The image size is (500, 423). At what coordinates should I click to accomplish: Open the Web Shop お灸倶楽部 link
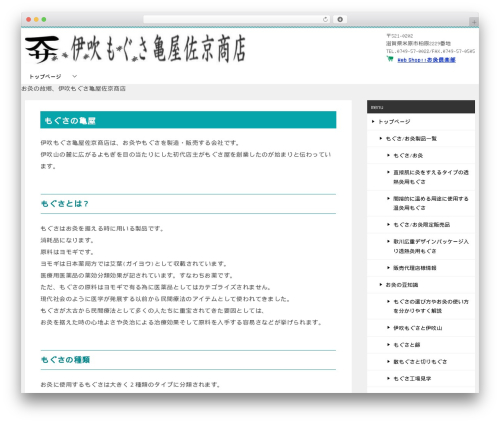pyautogui.click(x=426, y=60)
